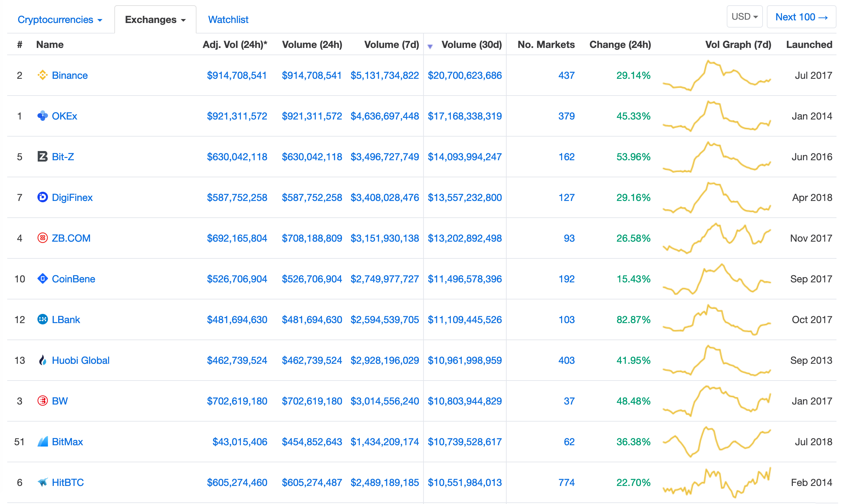
Task: Click BW 7d volume $3,014,556,240
Action: tap(385, 402)
